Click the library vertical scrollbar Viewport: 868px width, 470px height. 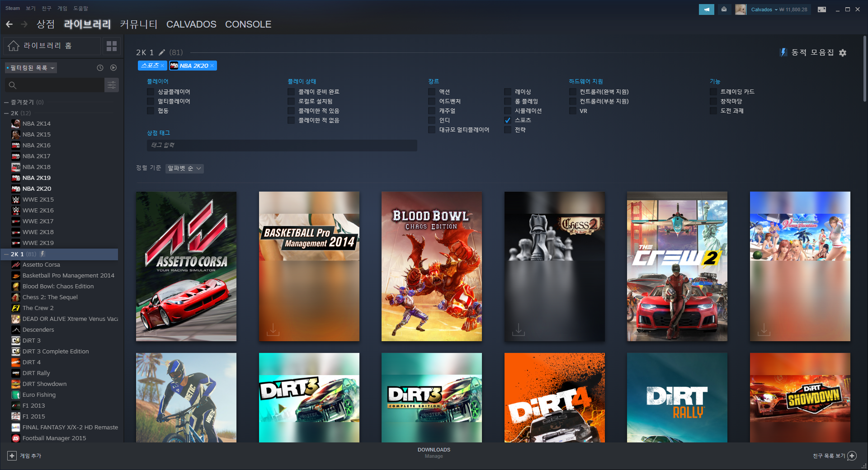tap(864, 68)
